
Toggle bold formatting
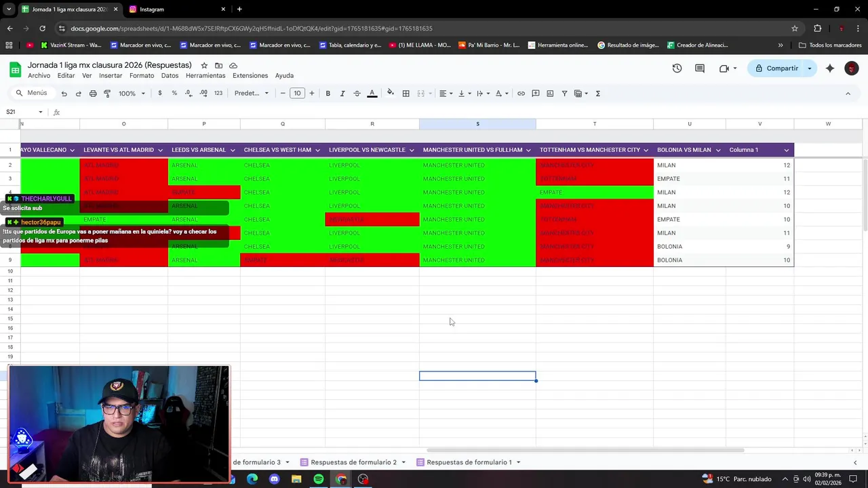328,94
